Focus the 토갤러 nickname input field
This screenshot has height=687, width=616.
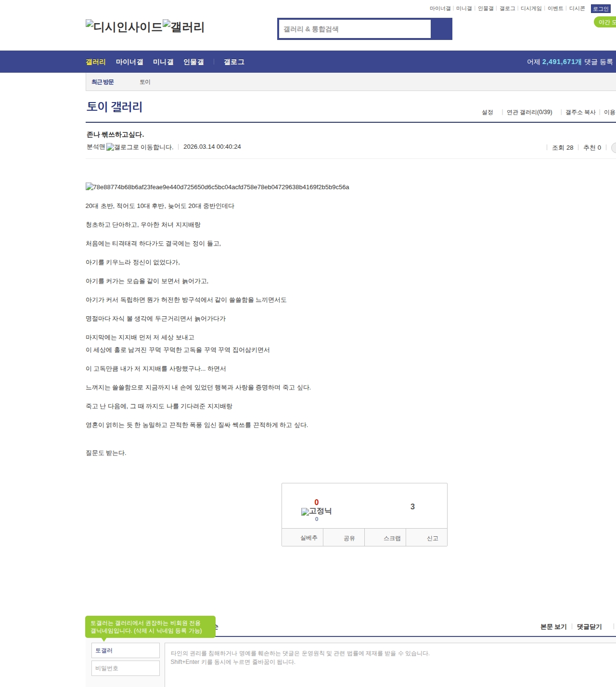click(126, 650)
